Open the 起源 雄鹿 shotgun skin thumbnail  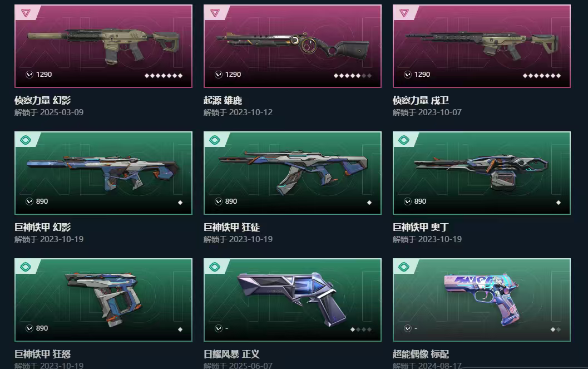[293, 46]
